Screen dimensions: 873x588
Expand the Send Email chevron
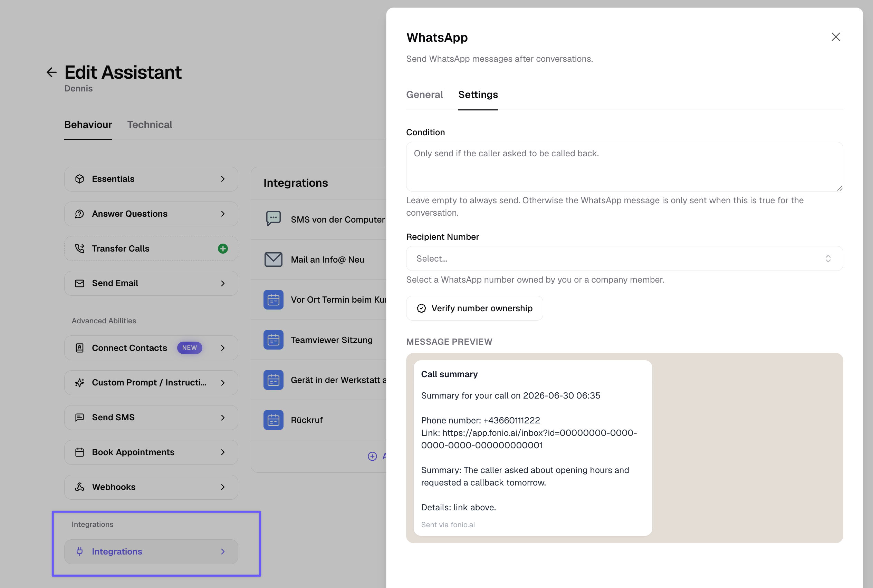pyautogui.click(x=223, y=284)
